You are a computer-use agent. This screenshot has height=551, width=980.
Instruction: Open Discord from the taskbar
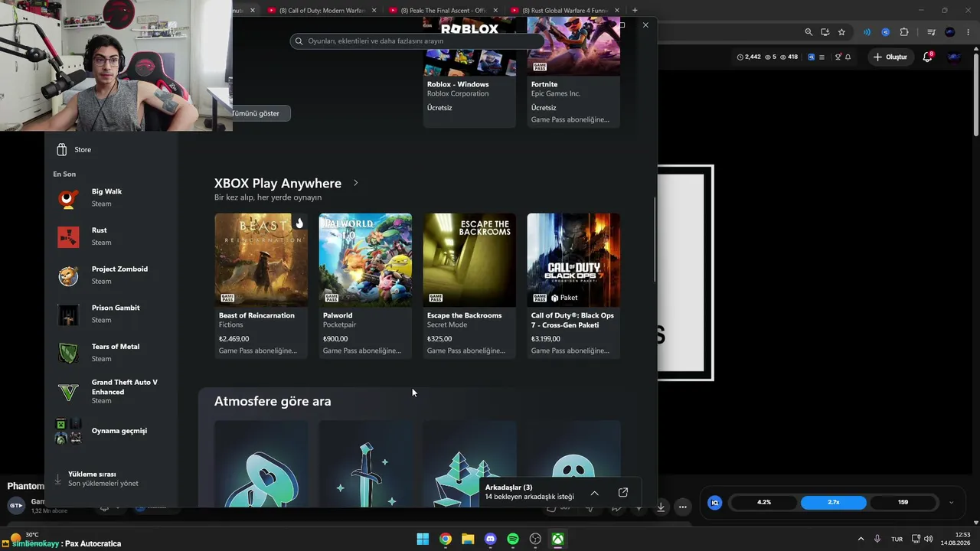click(491, 539)
